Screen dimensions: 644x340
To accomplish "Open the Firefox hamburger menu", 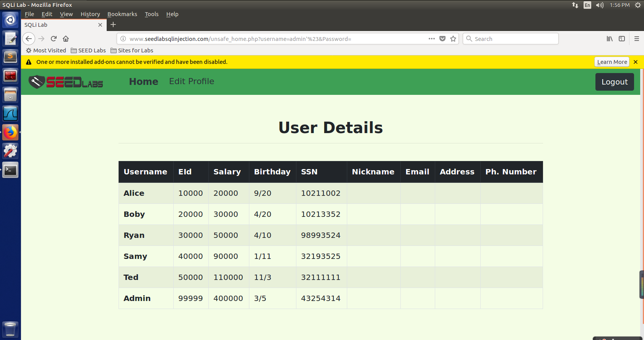I will pyautogui.click(x=637, y=39).
